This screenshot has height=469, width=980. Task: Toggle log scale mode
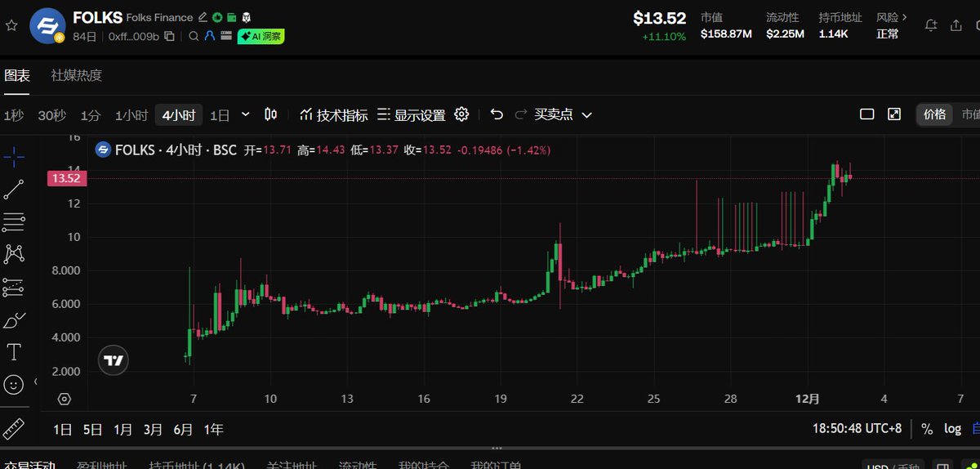click(x=952, y=428)
